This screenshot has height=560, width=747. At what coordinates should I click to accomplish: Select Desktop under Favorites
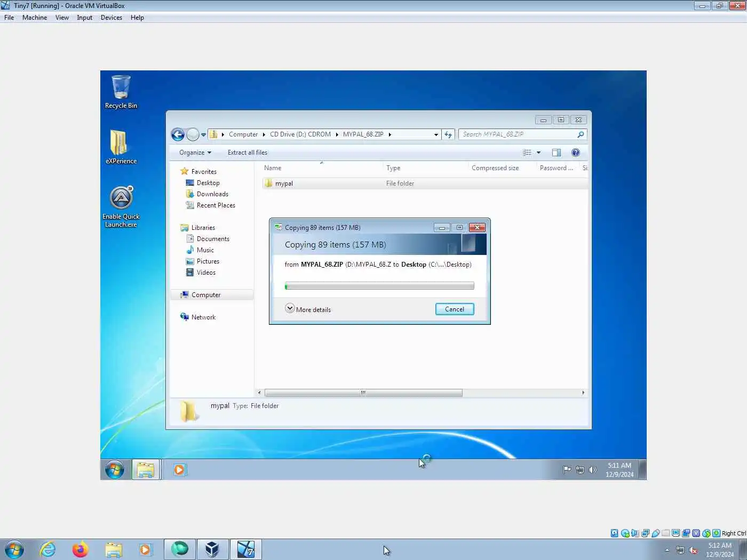(x=208, y=183)
